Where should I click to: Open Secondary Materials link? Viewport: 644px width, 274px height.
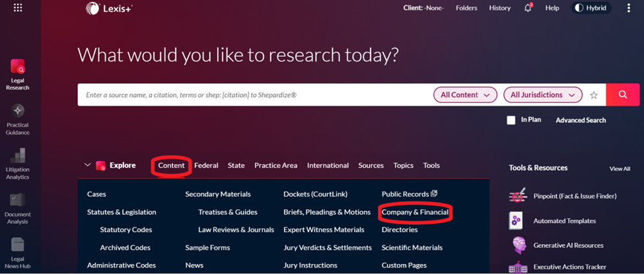click(x=218, y=194)
